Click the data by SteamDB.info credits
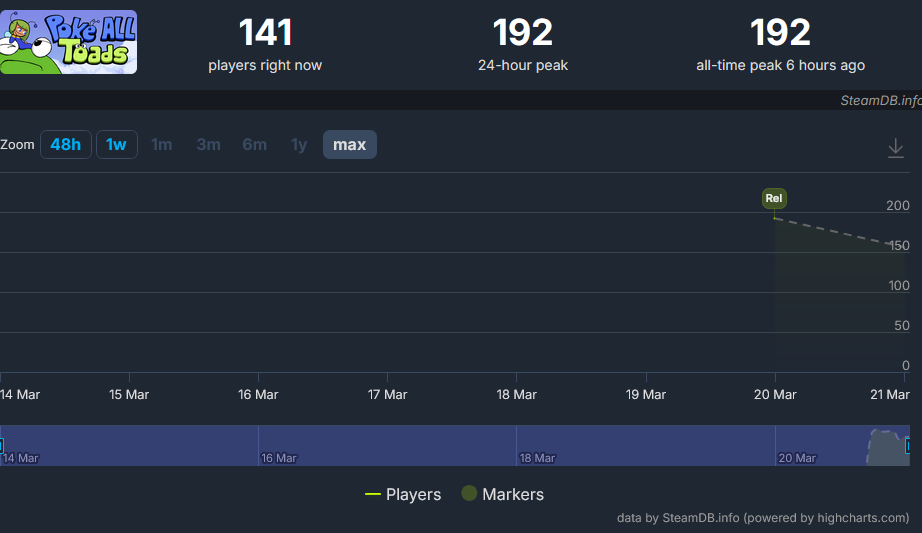The width and height of the screenshot is (922, 533). pyautogui.click(x=763, y=518)
